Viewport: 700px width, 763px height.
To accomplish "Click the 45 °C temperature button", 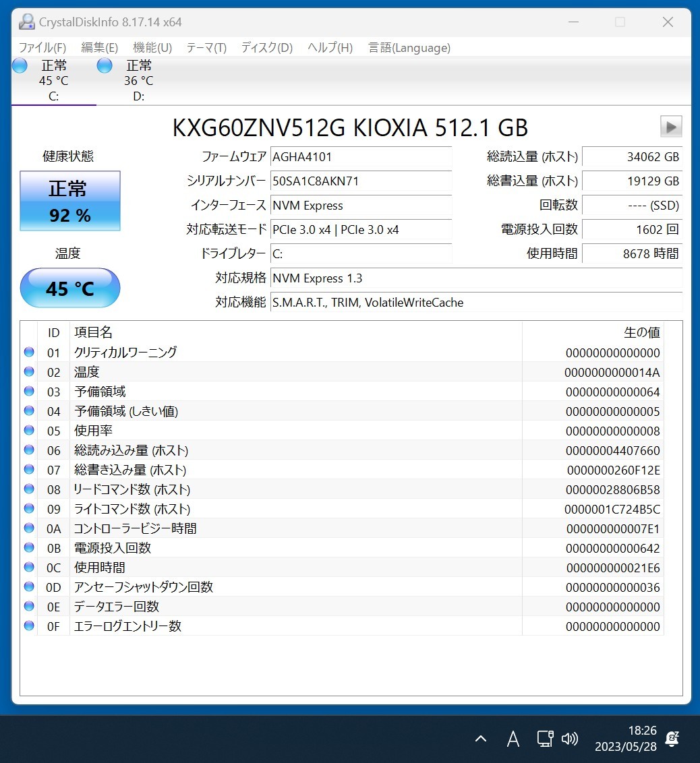I will tap(70, 288).
